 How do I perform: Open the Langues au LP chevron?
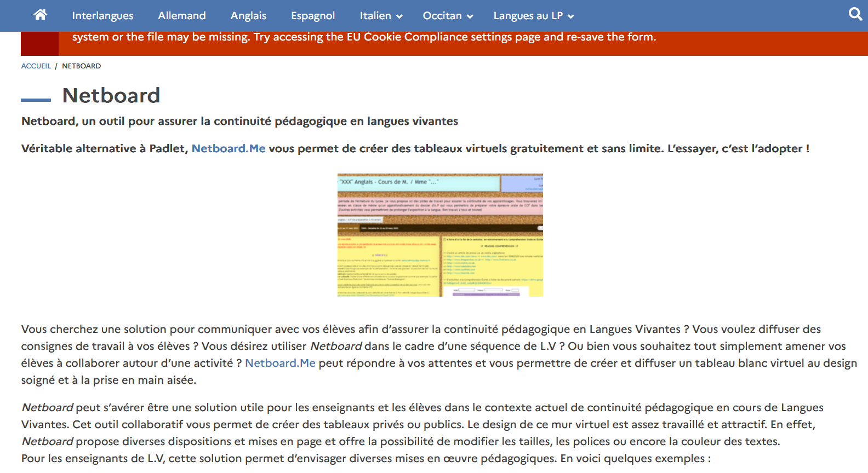(x=571, y=16)
